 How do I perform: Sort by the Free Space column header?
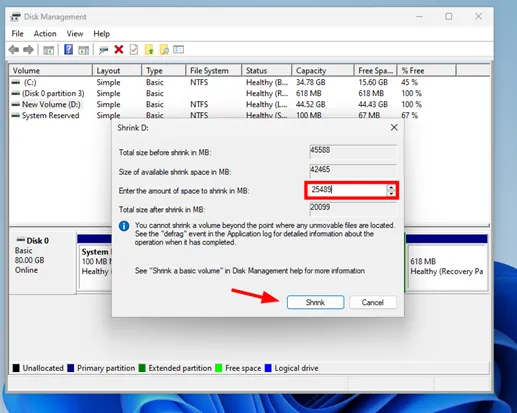tap(375, 71)
